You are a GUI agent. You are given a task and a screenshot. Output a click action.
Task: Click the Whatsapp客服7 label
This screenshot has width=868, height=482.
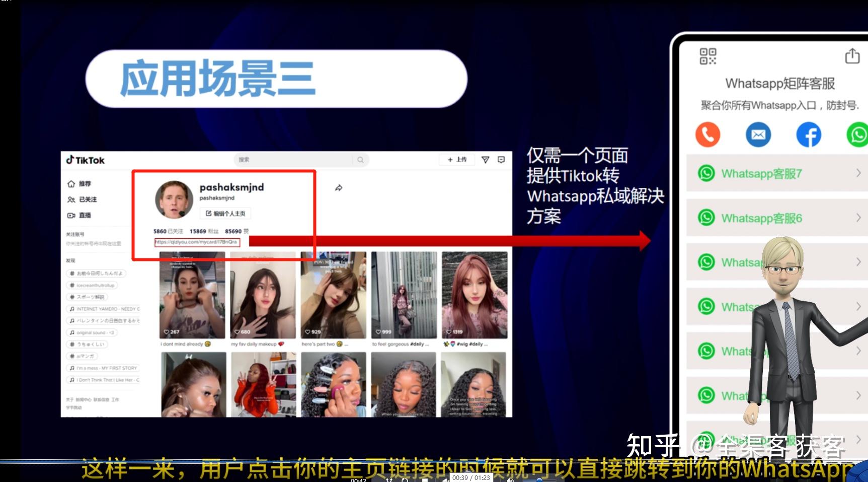761,174
